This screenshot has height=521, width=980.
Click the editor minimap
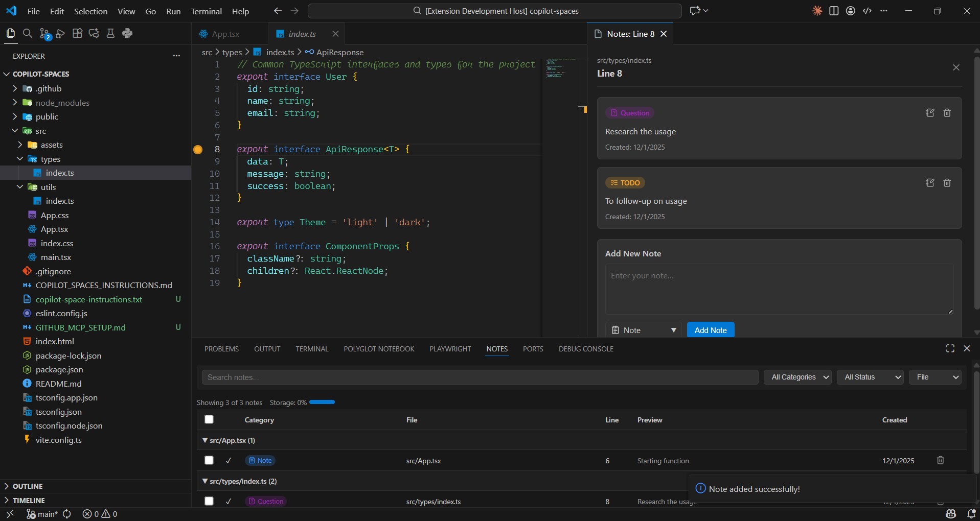click(560, 197)
